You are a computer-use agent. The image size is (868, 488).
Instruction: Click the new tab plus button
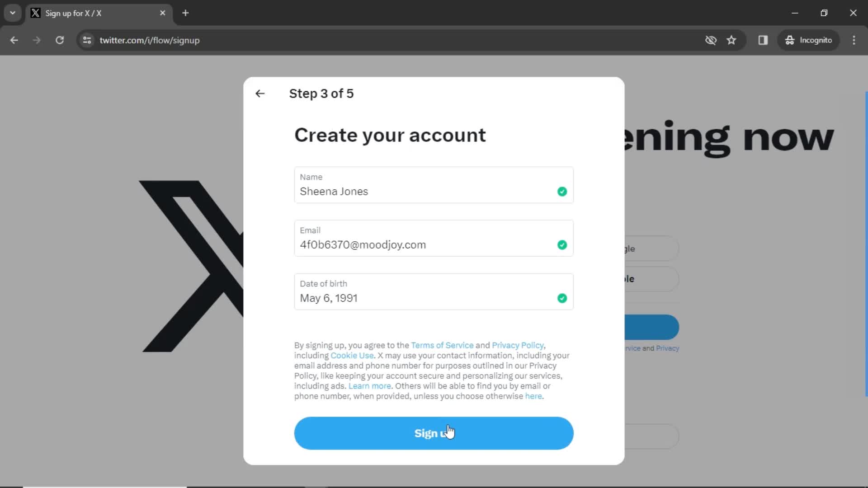pyautogui.click(x=185, y=13)
